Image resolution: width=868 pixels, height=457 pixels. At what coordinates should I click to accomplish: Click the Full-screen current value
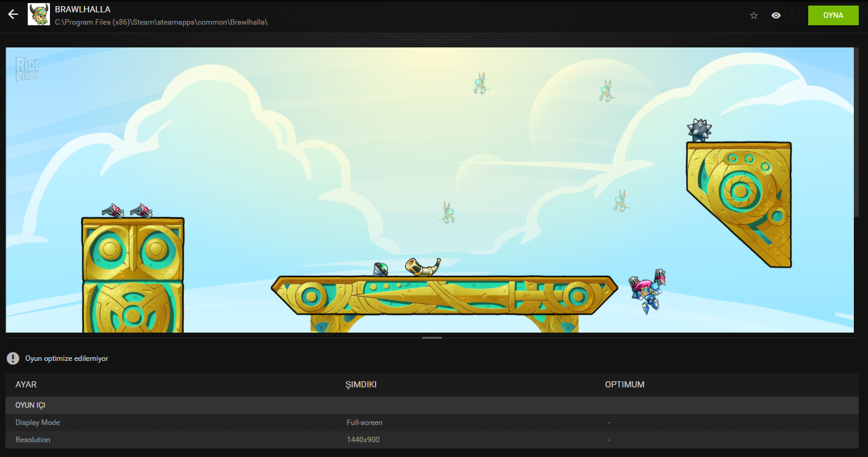coord(364,423)
